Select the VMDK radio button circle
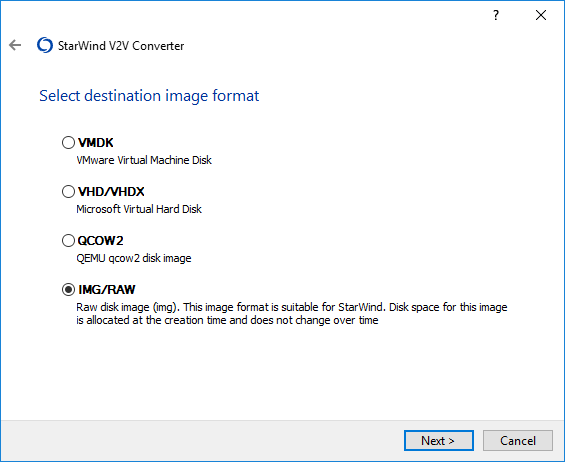This screenshot has height=462, width=565. click(x=68, y=142)
